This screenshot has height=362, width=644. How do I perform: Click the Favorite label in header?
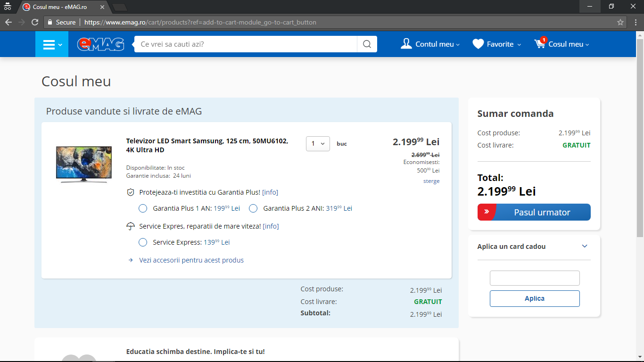tap(500, 44)
